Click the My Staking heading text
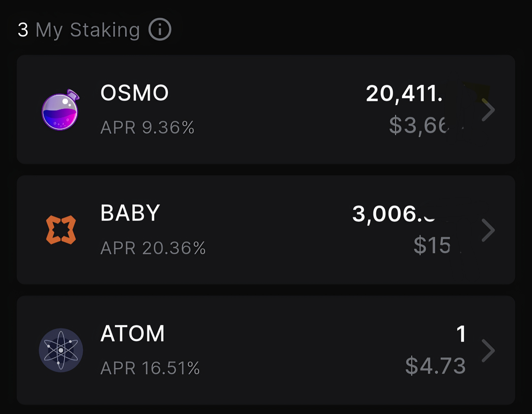Screen dimensions: 532x414 pyautogui.click(x=88, y=30)
